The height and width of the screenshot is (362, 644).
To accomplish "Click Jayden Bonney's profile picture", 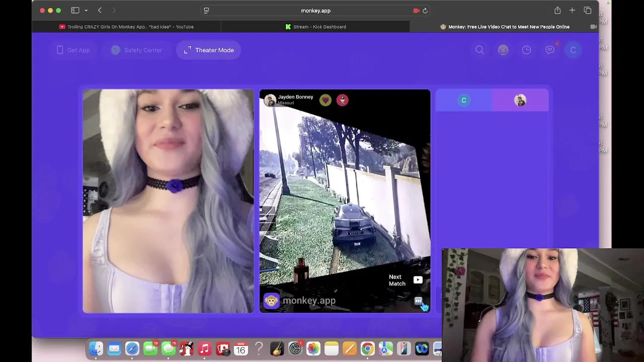I will pos(270,100).
